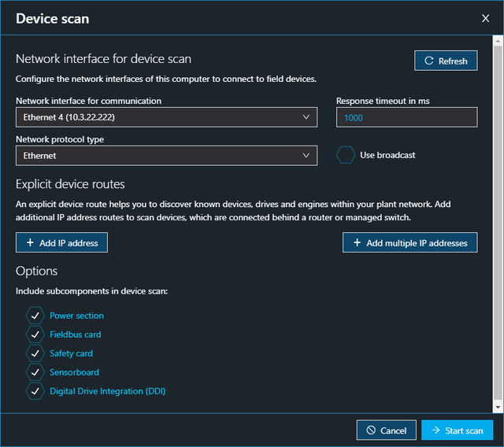Click the Start scan button
The image size is (504, 447).
457,430
